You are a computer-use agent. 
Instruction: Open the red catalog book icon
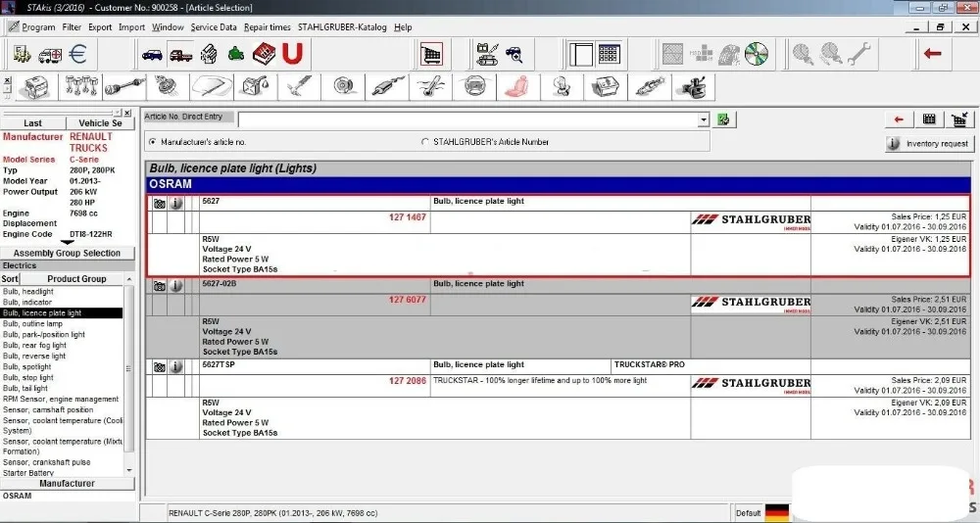(x=264, y=55)
